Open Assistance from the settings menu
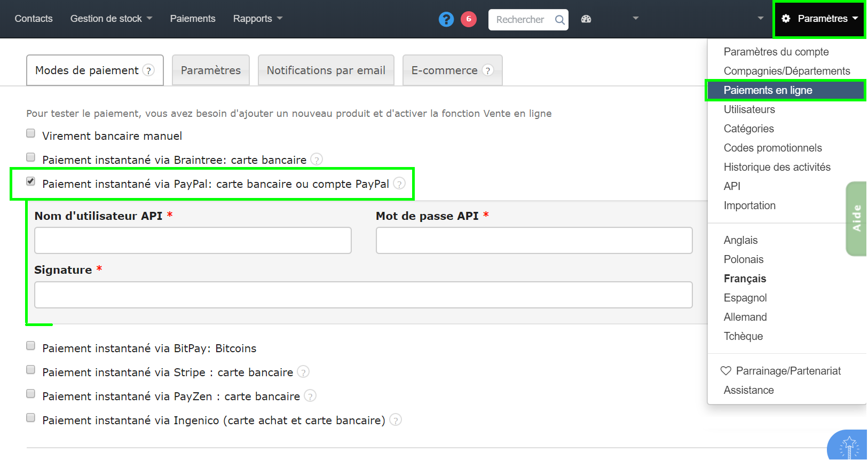The height and width of the screenshot is (460, 868). (749, 390)
